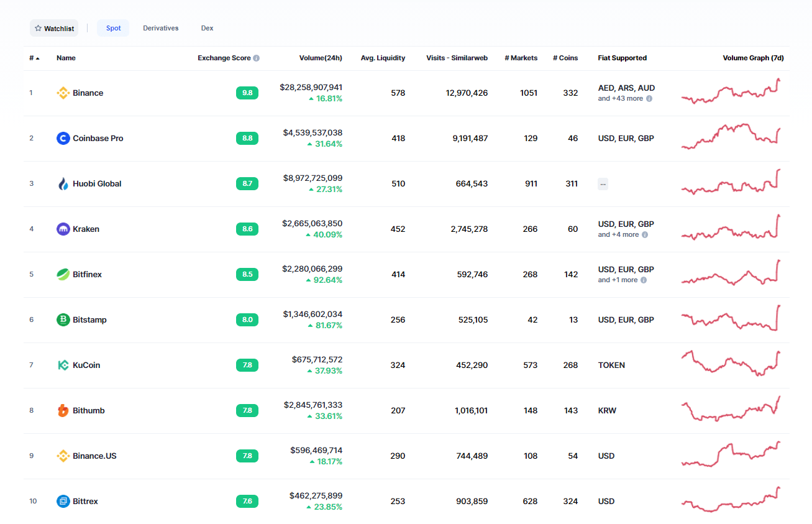Click the Bitstamp logo icon
The height and width of the screenshot is (524, 812).
pyautogui.click(x=63, y=319)
